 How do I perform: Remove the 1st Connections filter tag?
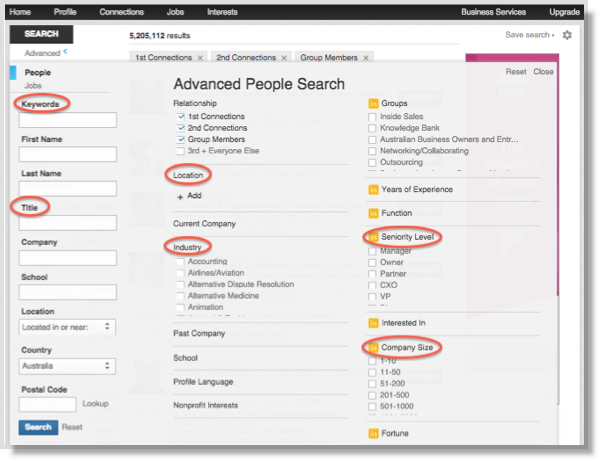click(200, 58)
